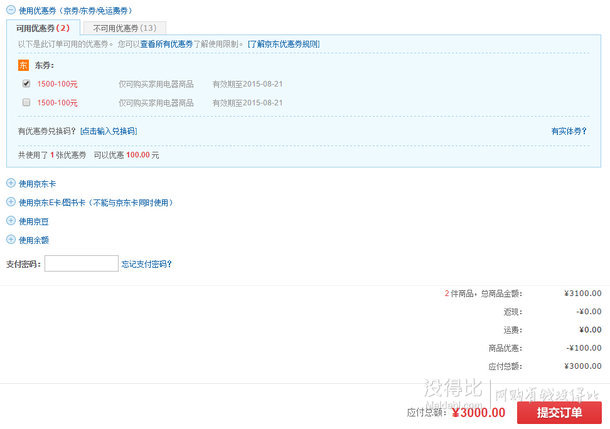This screenshot has width=610, height=429.
Task: Open 查看所有优惠券 link
Action: 167,44
